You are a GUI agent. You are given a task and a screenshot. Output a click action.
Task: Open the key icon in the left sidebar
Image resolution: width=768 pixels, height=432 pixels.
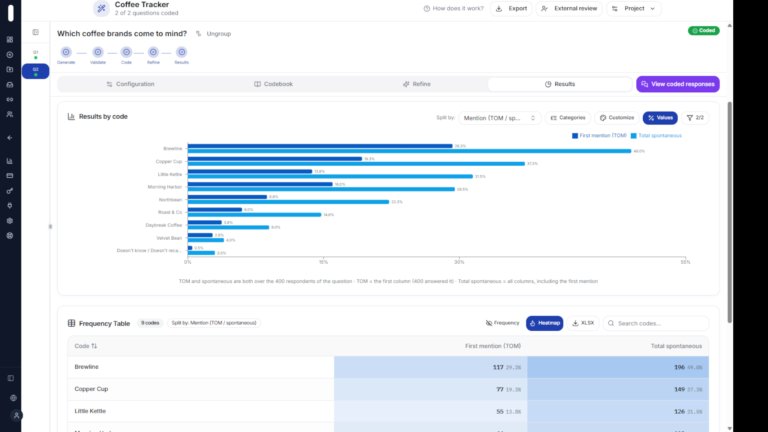[10, 191]
